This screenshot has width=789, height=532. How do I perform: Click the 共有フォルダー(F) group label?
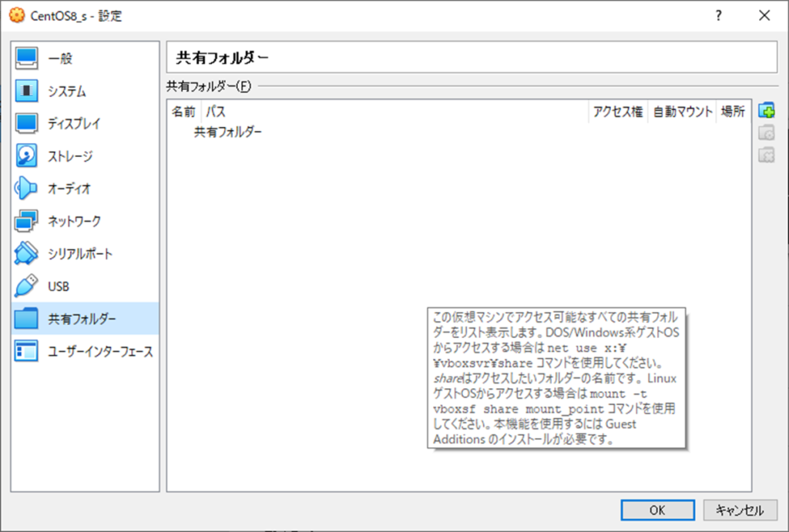pyautogui.click(x=209, y=86)
